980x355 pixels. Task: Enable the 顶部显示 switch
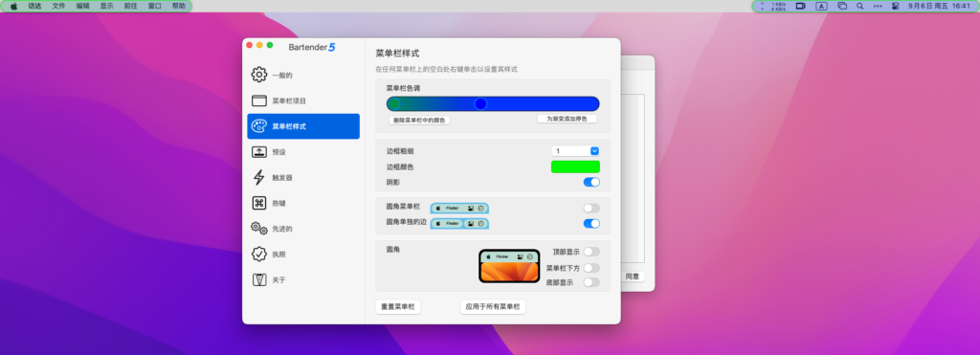pos(591,252)
